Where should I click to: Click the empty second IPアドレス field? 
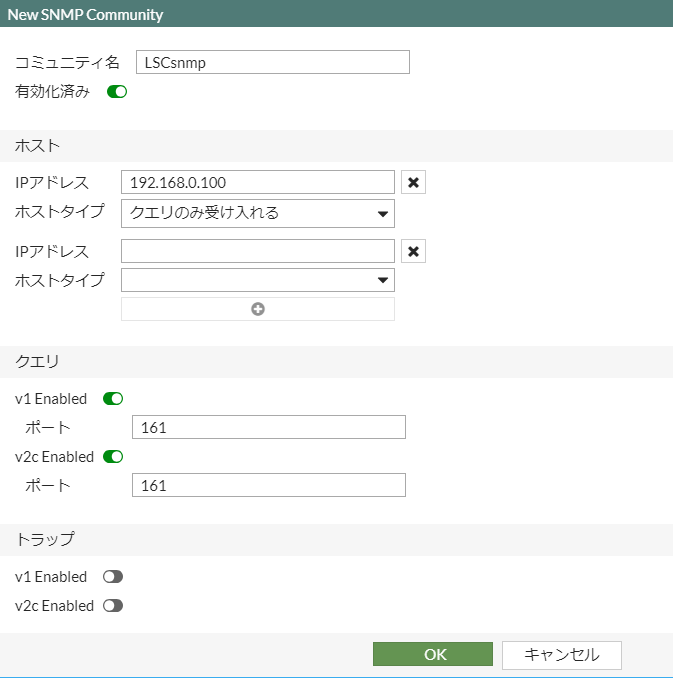point(258,251)
